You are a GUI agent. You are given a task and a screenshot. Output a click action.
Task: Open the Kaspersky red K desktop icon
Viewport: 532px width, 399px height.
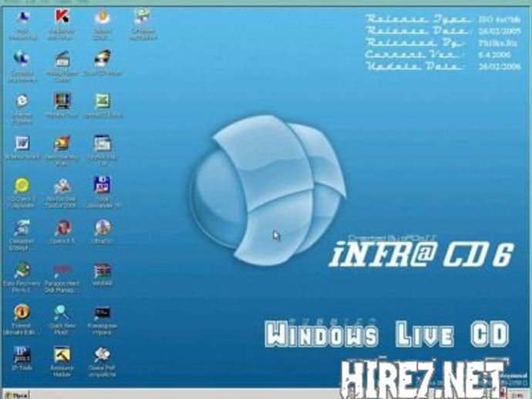62,17
